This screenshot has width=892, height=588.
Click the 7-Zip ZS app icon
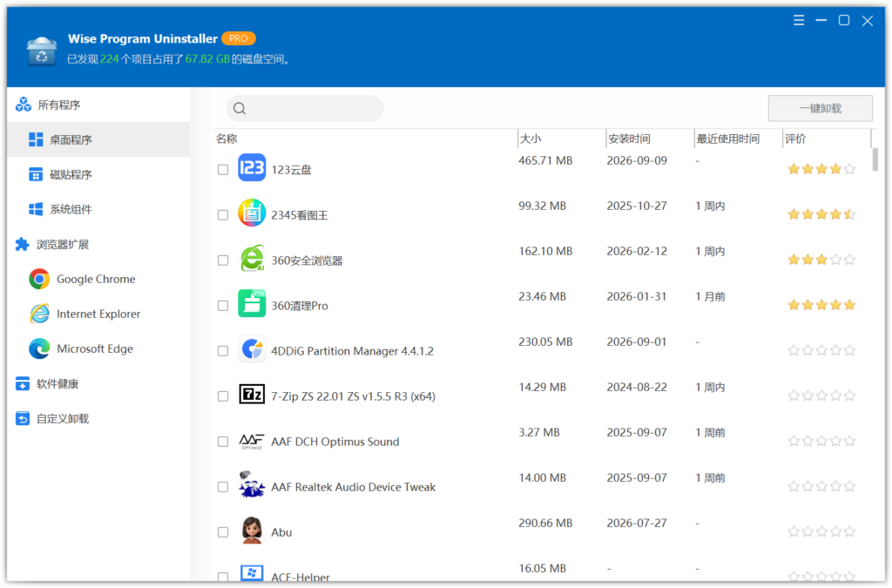click(252, 394)
